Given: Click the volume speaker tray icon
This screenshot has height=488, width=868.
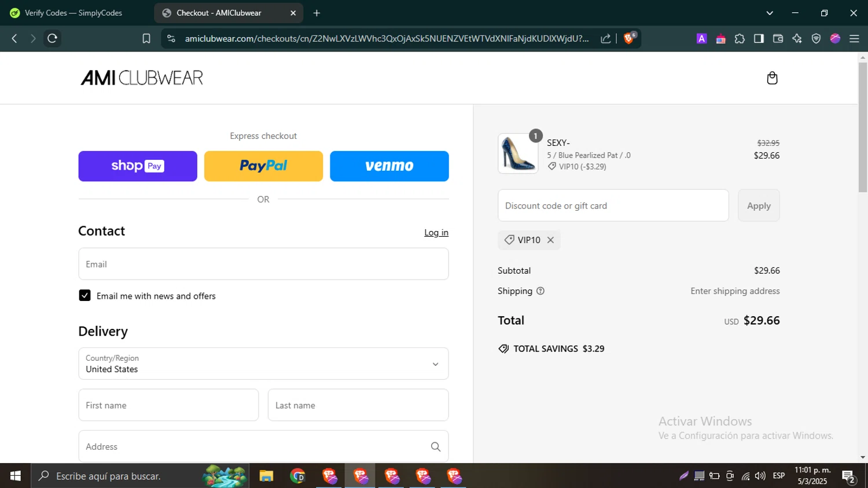Looking at the screenshot, I should [760, 476].
